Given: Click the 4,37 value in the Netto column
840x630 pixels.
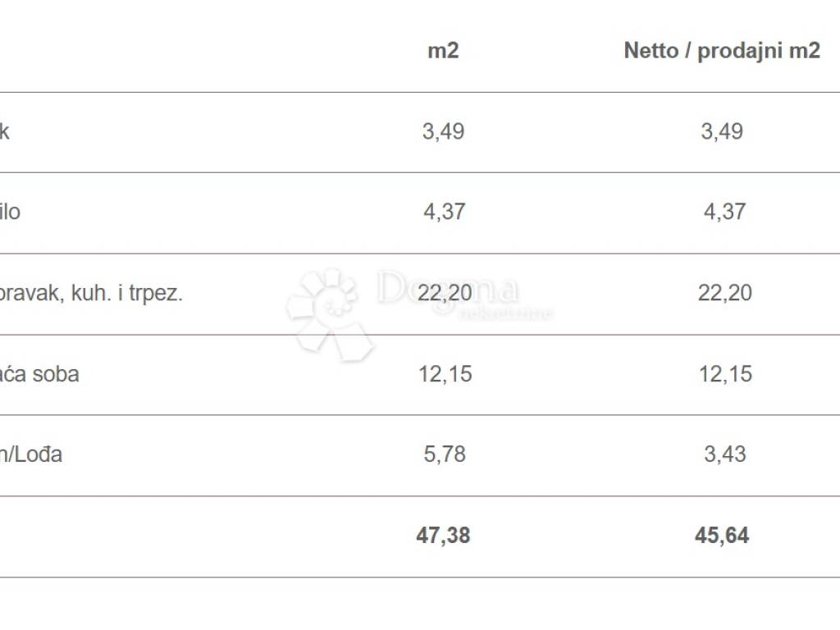Looking at the screenshot, I should (724, 212).
